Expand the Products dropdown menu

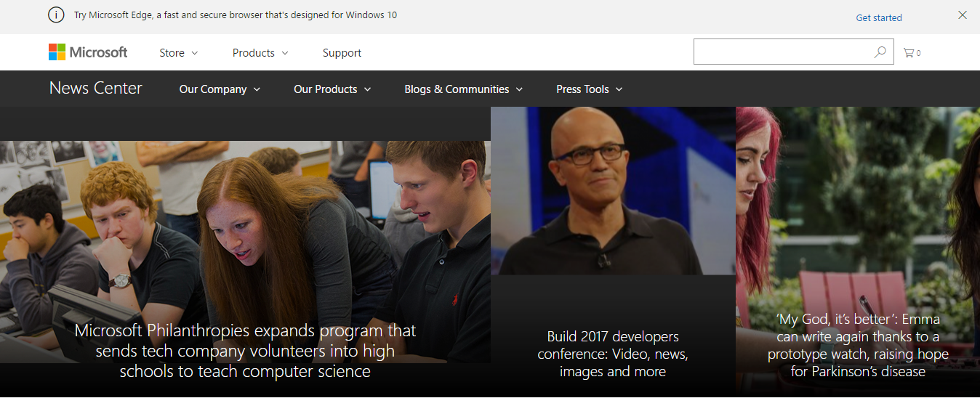click(x=260, y=53)
